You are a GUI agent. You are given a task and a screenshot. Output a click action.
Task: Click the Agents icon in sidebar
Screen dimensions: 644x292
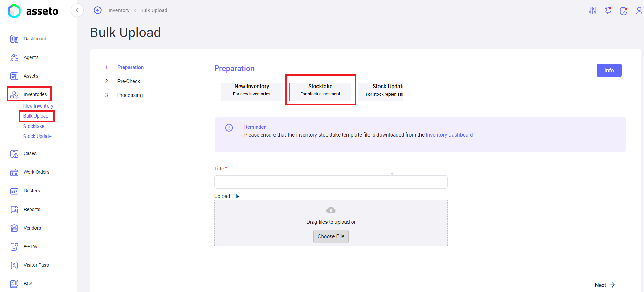click(x=14, y=58)
